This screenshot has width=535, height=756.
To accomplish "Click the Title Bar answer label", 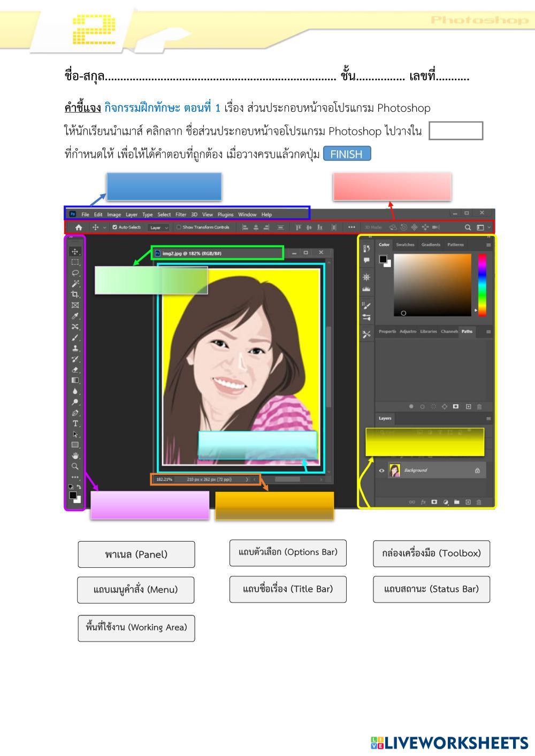I will coord(288,589).
